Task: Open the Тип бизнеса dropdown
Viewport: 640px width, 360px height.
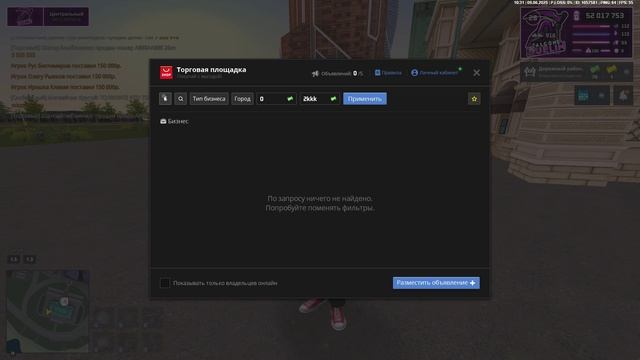Action: [x=209, y=99]
